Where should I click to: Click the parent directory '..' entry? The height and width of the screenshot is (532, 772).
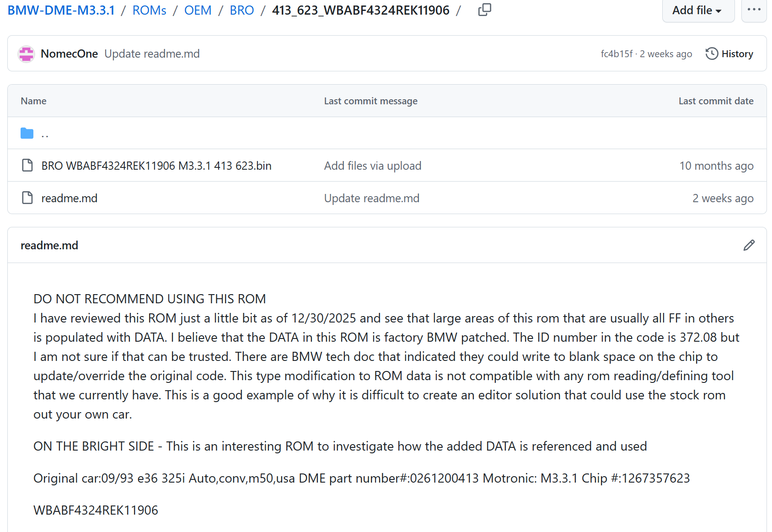tap(44, 134)
